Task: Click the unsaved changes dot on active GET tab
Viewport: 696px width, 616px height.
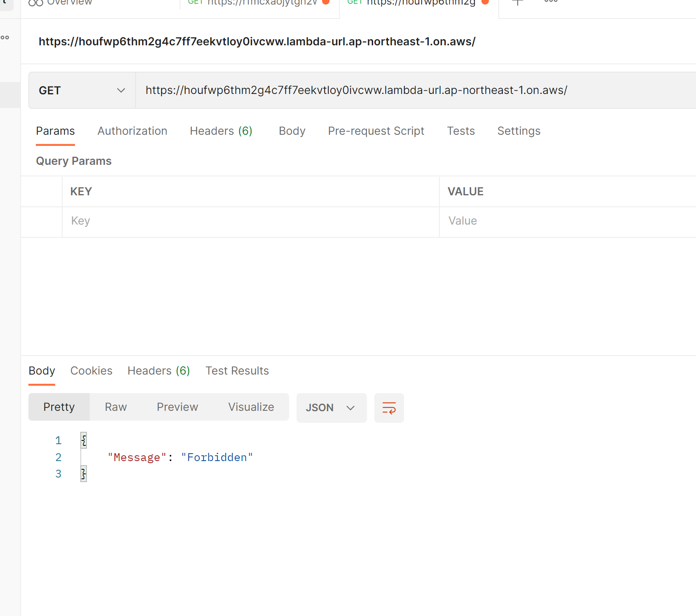Action: 485,2
